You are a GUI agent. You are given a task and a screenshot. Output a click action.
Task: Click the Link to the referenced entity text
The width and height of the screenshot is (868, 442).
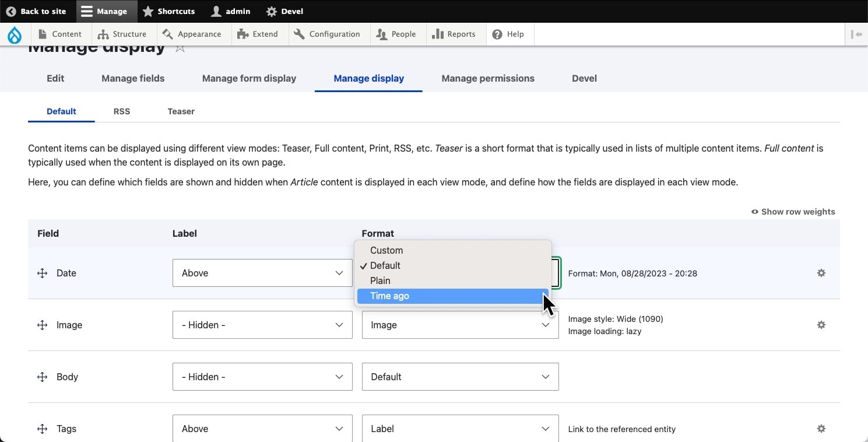coord(622,429)
